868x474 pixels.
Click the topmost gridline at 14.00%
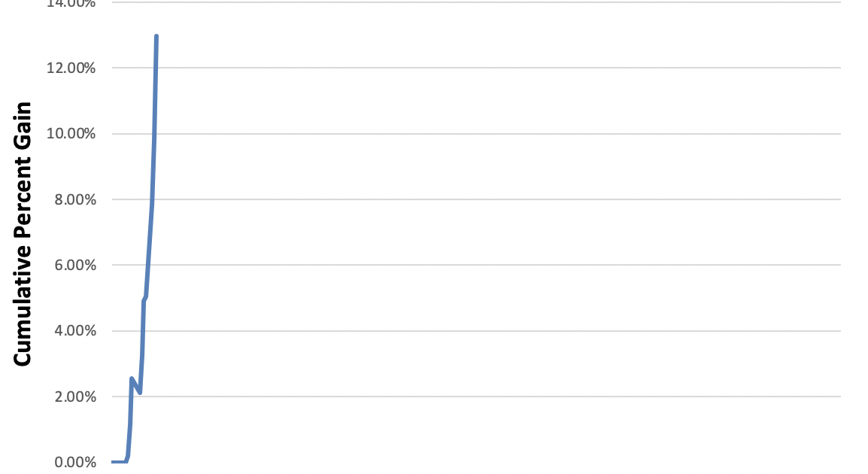point(496,3)
